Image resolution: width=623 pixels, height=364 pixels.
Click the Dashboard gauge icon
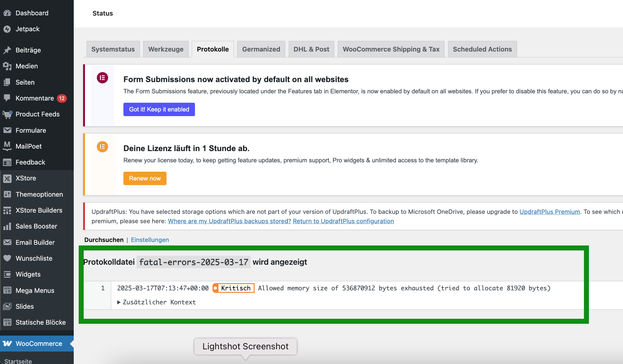[x=7, y=13]
